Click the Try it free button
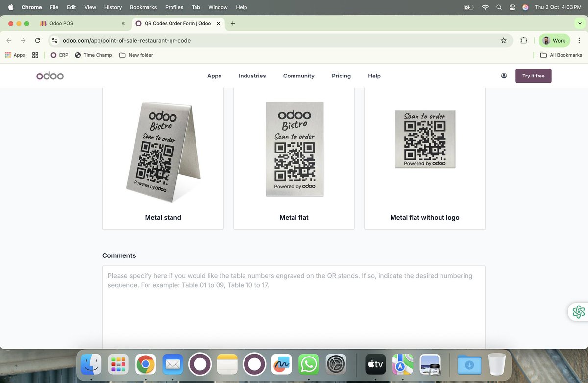This screenshot has width=588, height=383. coord(533,76)
